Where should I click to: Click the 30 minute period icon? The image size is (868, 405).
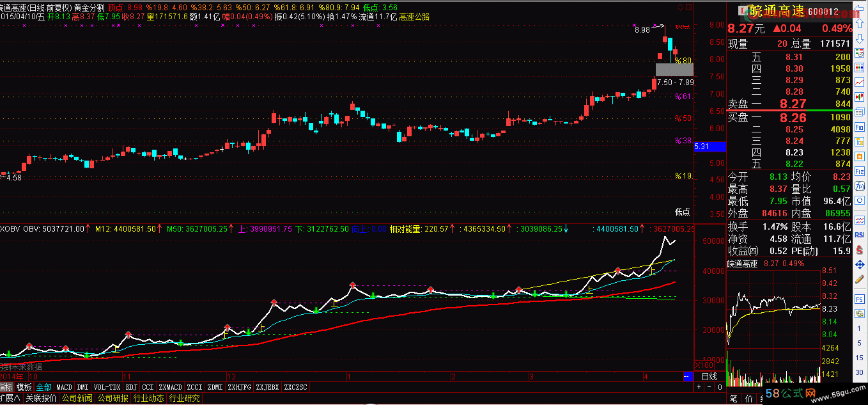point(860,372)
